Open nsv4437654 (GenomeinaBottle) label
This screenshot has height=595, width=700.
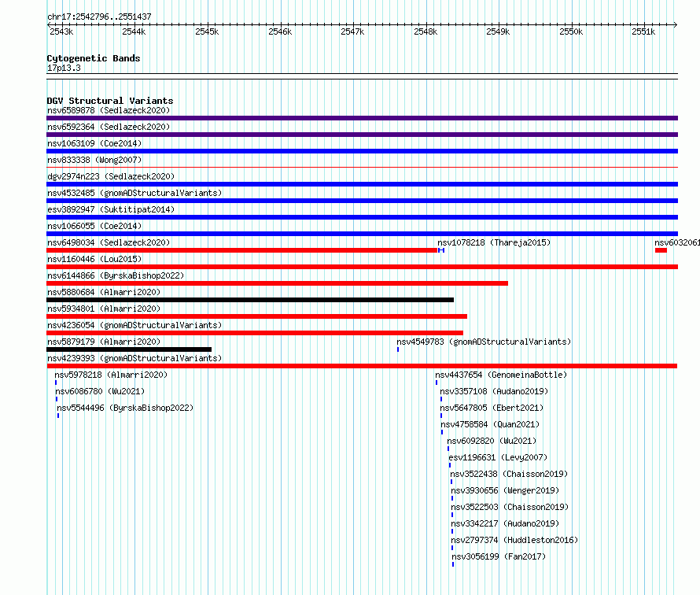501,375
